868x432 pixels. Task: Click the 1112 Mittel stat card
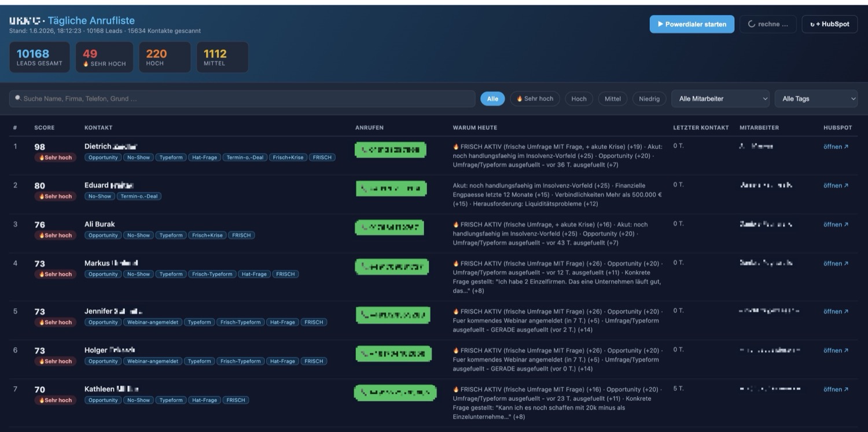[x=222, y=57]
